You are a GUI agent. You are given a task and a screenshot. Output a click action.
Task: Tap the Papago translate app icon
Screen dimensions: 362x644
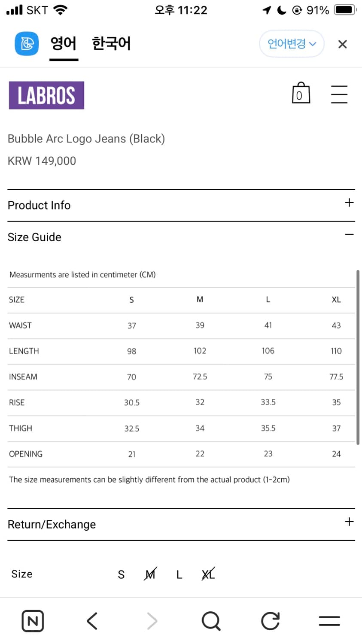(27, 44)
